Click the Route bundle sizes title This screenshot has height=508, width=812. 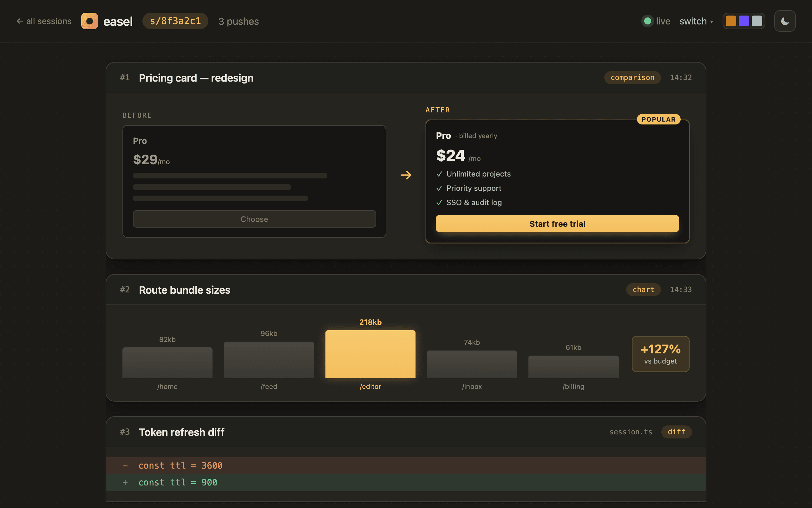pyautogui.click(x=185, y=290)
